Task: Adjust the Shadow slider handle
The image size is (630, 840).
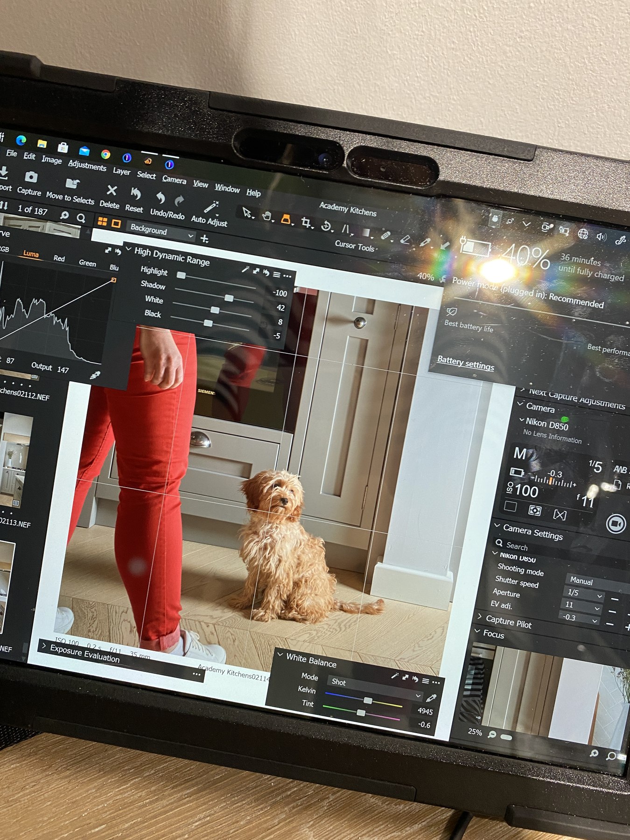Action: (x=229, y=298)
